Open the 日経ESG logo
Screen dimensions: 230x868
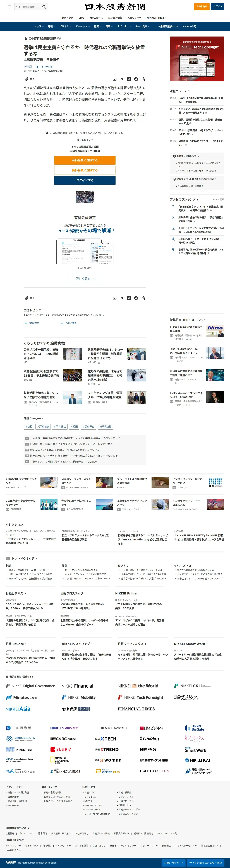pyautogui.click(x=148, y=750)
